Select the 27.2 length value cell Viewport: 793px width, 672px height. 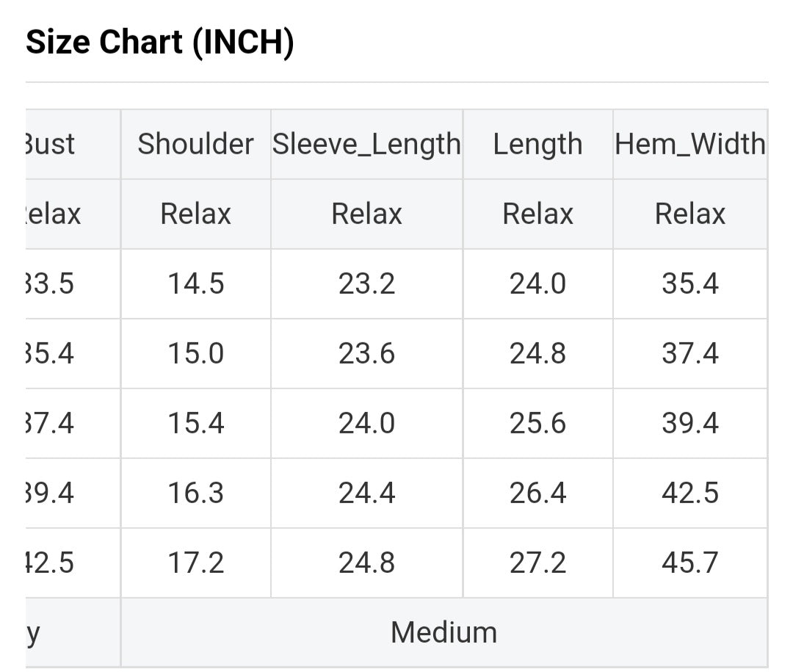point(537,563)
